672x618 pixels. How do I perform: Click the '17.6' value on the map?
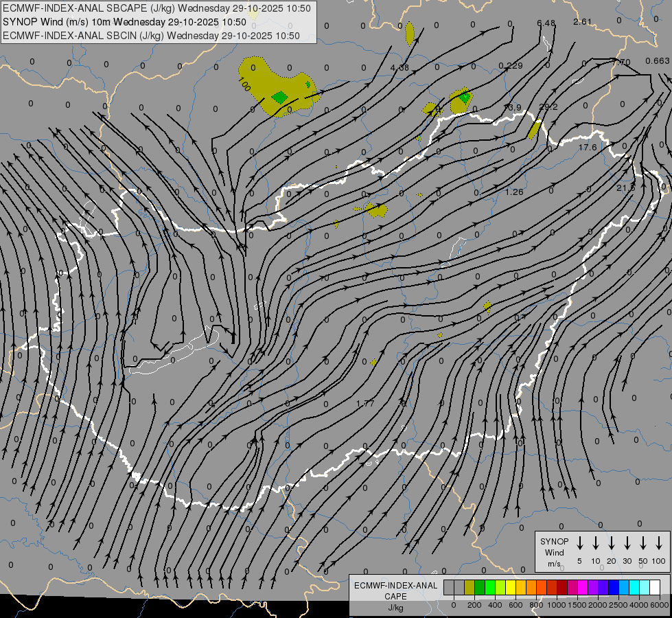coord(588,147)
